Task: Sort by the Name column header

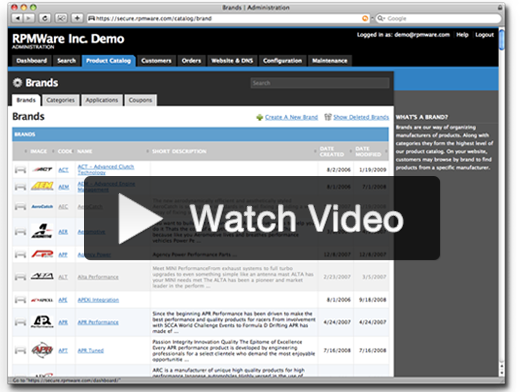Action: click(x=85, y=151)
